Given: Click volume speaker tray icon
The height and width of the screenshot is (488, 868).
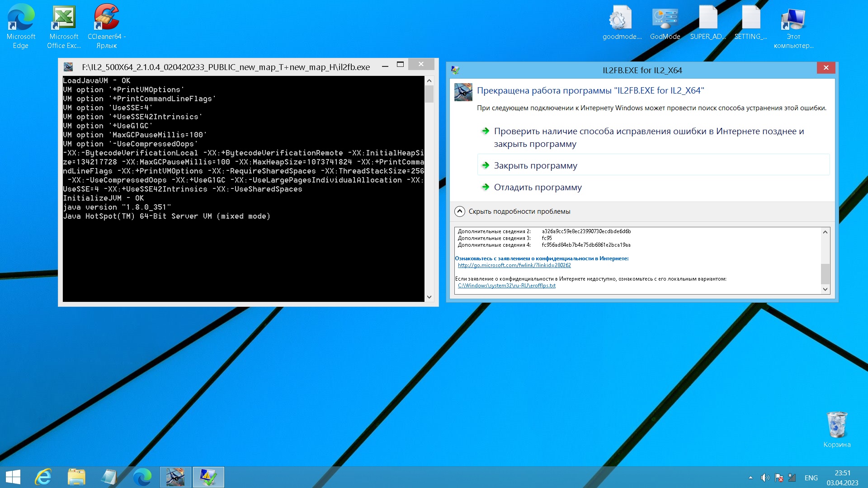Looking at the screenshot, I should pyautogui.click(x=765, y=478).
